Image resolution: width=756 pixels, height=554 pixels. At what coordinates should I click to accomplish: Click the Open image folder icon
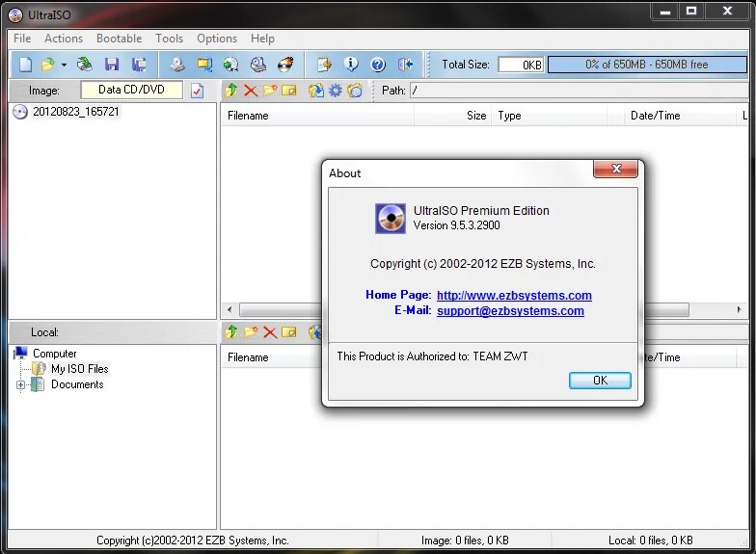pos(48,64)
